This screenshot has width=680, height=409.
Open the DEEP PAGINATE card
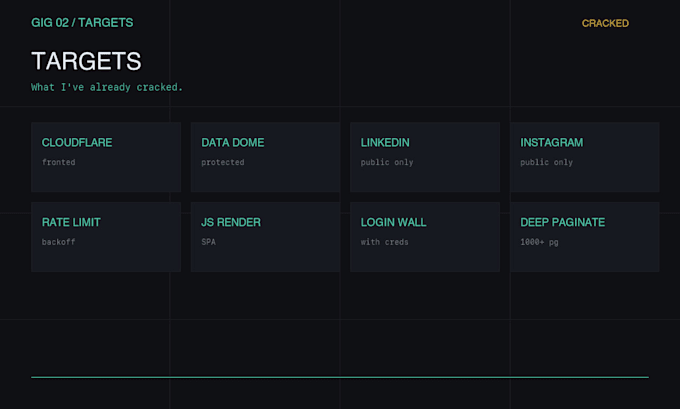pyautogui.click(x=585, y=237)
